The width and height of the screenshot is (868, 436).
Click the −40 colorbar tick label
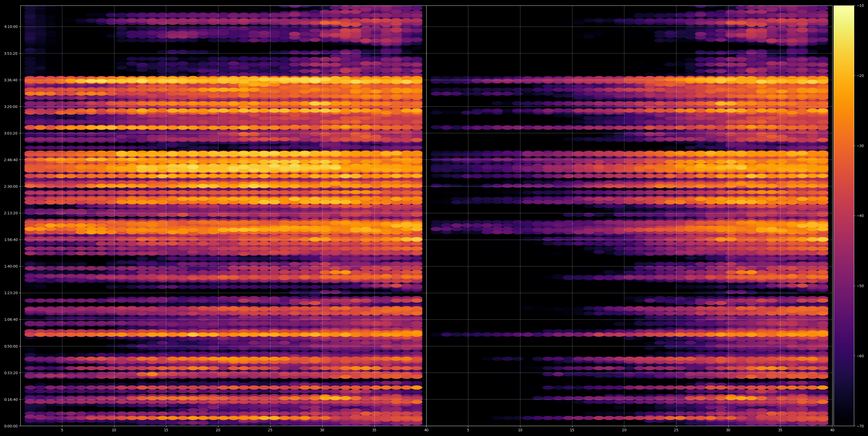point(860,215)
